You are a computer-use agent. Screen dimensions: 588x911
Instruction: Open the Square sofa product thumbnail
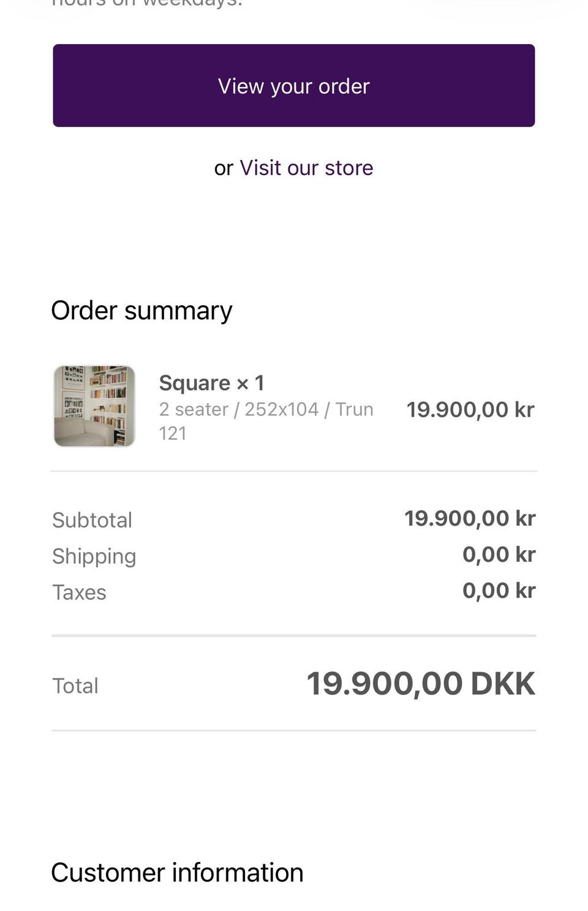[94, 406]
